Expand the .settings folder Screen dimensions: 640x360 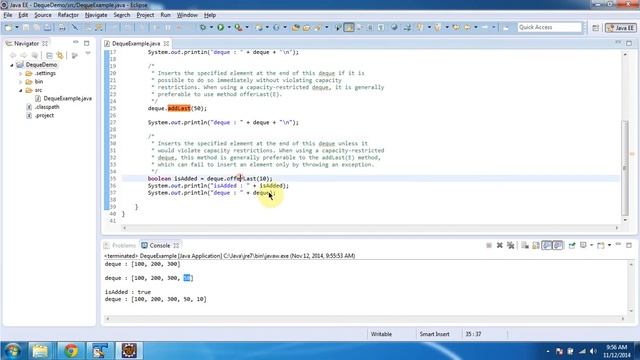coord(20,73)
